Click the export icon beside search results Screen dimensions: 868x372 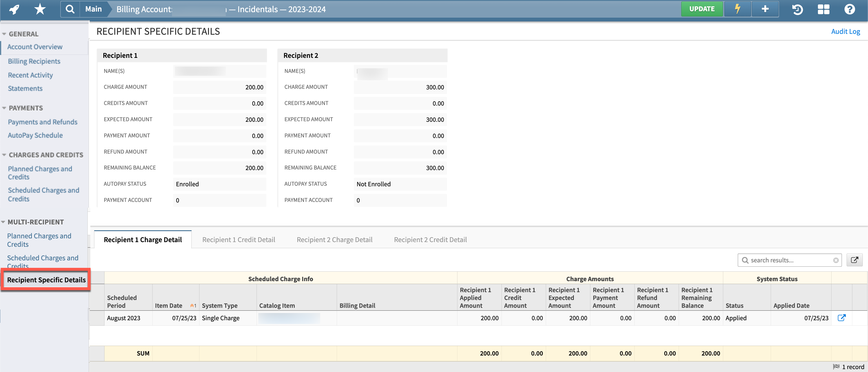855,260
